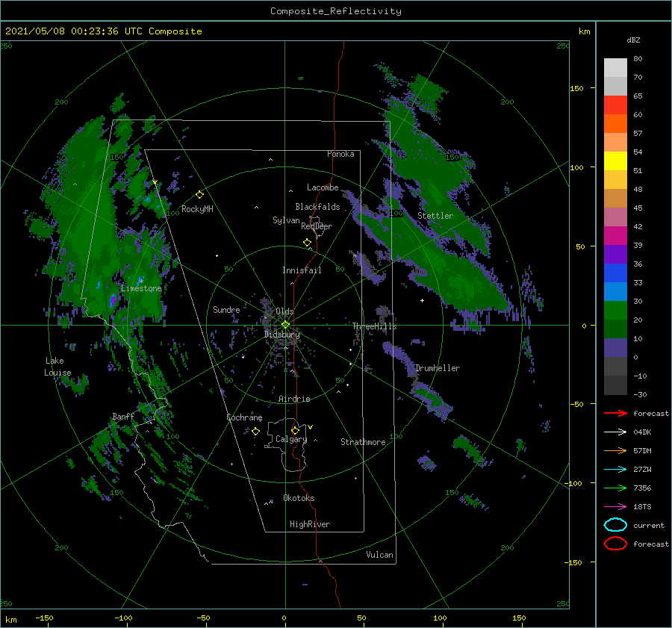Click the red forecast arrow in legend
The height and width of the screenshot is (628, 672).
(x=615, y=413)
